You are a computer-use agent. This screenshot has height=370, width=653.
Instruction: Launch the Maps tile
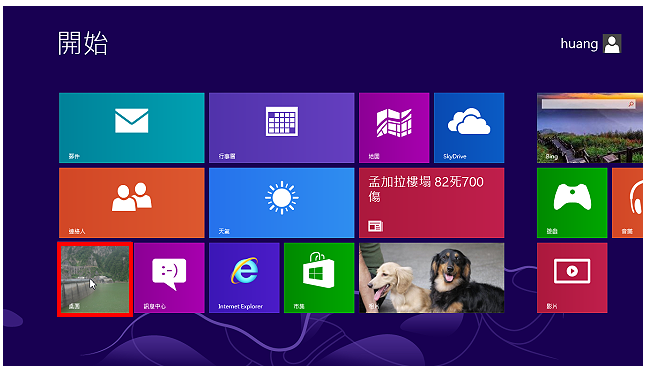click(394, 128)
